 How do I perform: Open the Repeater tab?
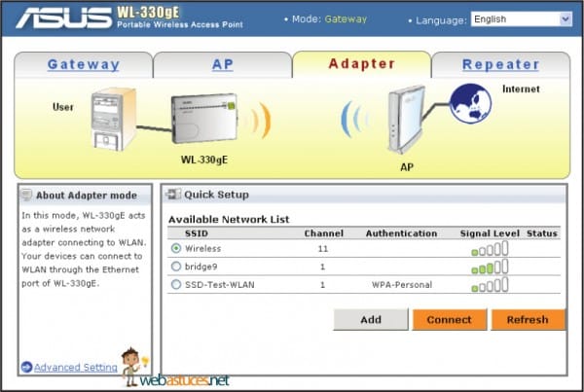pyautogui.click(x=500, y=65)
